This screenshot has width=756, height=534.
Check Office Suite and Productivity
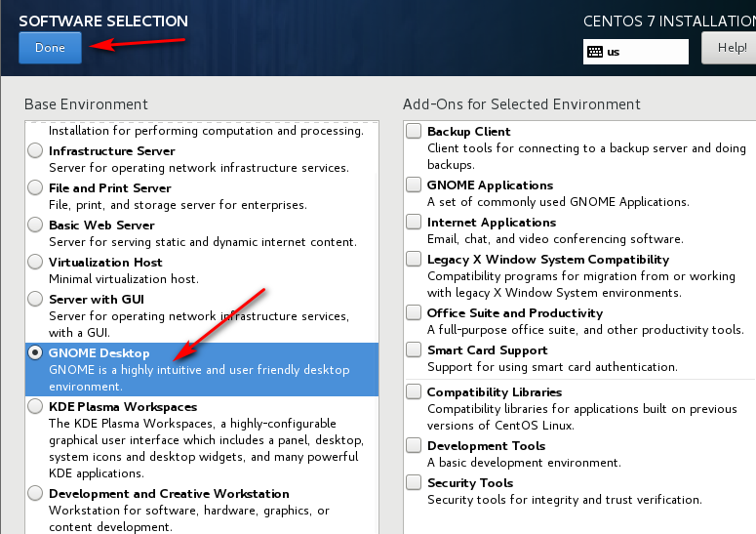tap(414, 312)
